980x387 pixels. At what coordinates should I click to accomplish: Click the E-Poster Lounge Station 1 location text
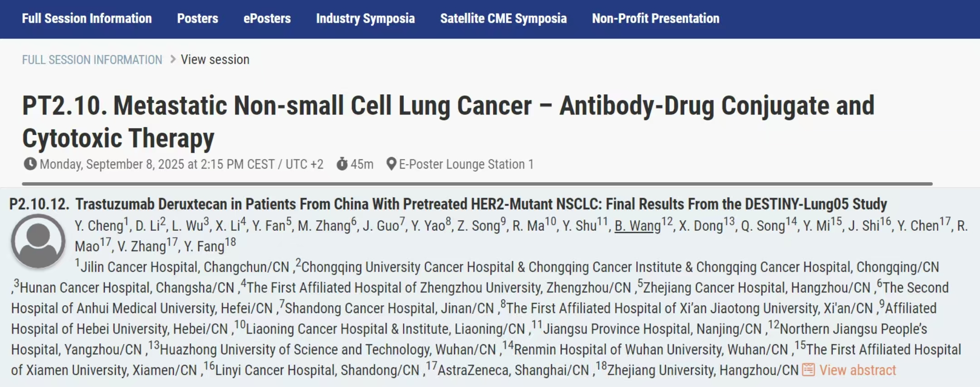[466, 164]
